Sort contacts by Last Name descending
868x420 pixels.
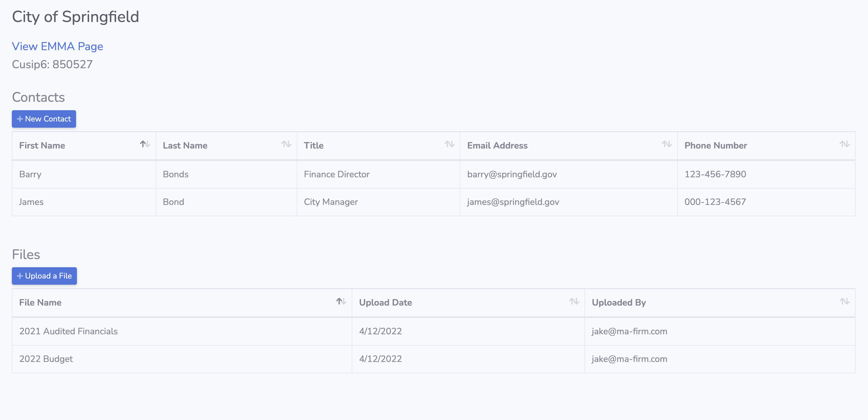click(x=288, y=145)
